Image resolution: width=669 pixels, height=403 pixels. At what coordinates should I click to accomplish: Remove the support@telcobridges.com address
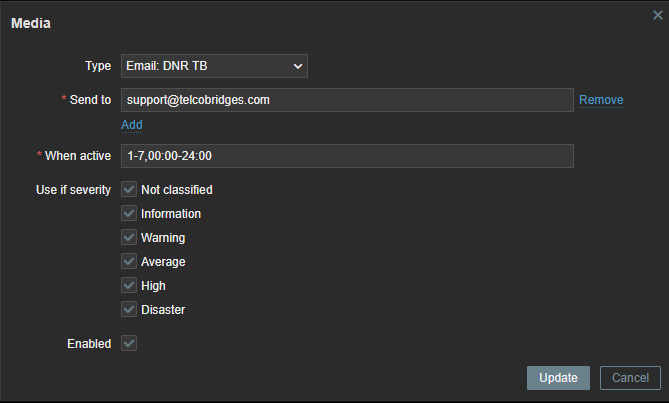(x=601, y=100)
